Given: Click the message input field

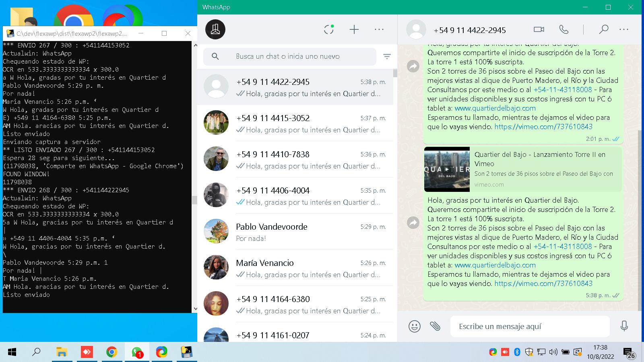Looking at the screenshot, I should pos(530,326).
